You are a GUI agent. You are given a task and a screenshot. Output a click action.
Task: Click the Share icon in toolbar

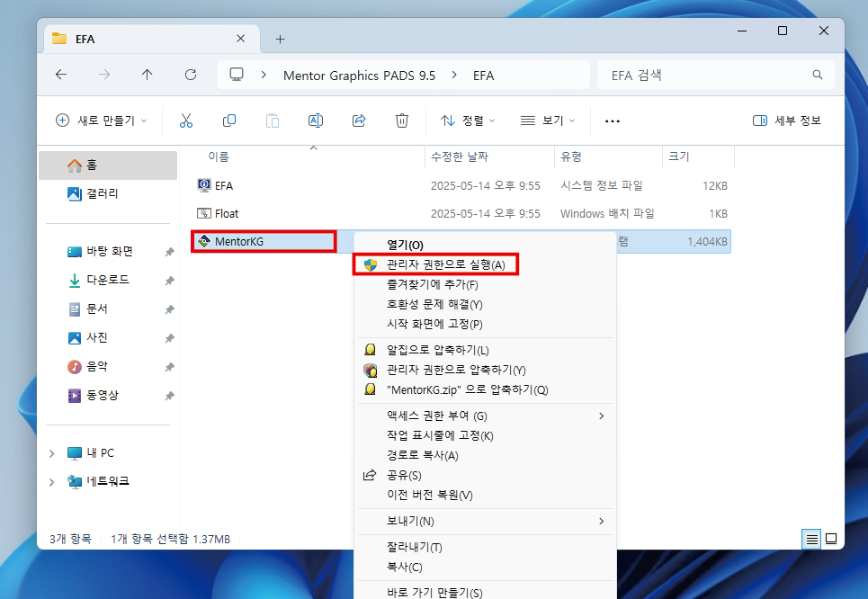359,121
